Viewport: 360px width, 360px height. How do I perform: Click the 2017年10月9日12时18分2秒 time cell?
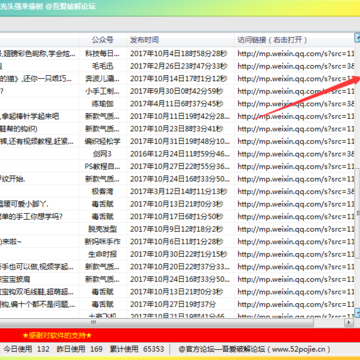[180, 229]
